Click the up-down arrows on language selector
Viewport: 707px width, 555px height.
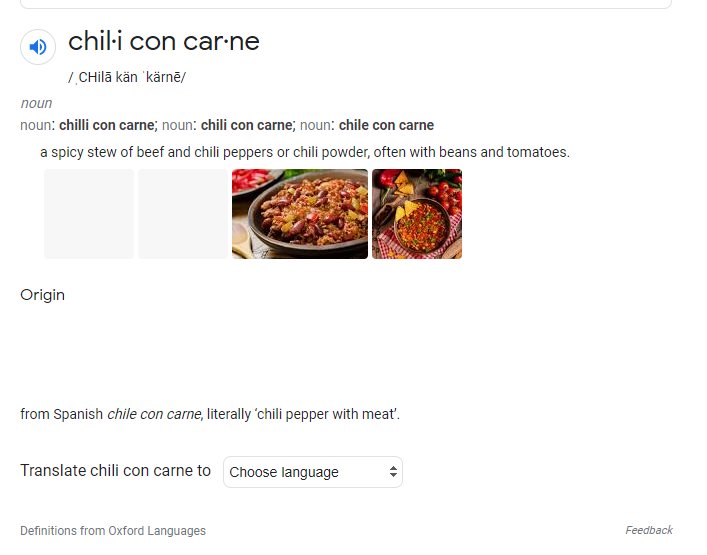(x=393, y=472)
